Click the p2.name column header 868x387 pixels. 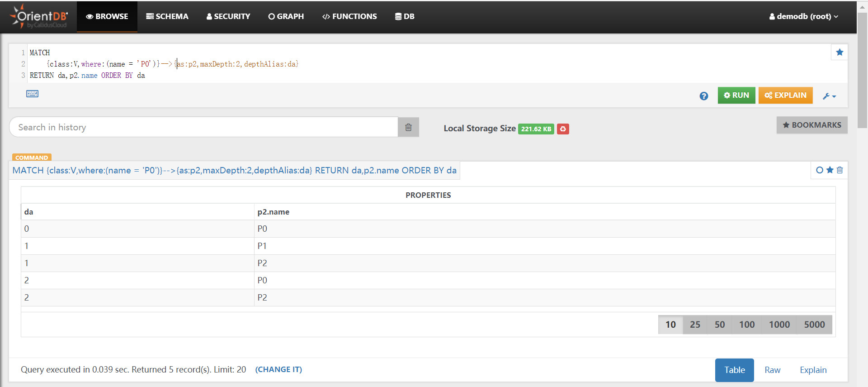pyautogui.click(x=545, y=212)
